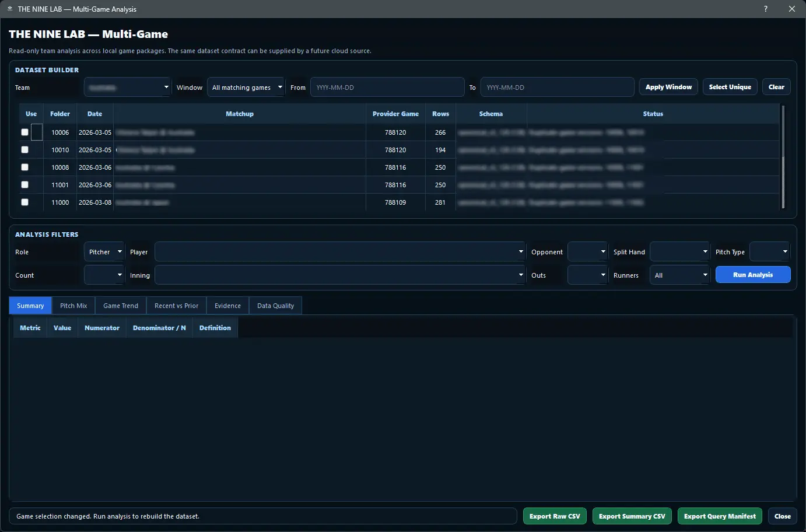Expand the Inning combo box
This screenshot has width=806, height=532.
[340, 275]
